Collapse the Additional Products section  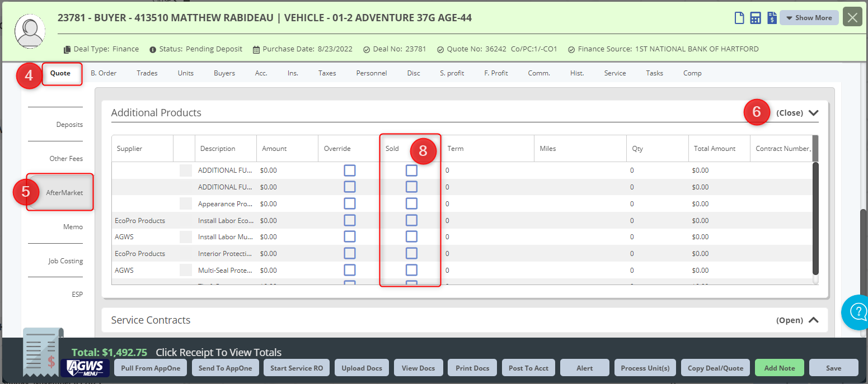click(797, 112)
